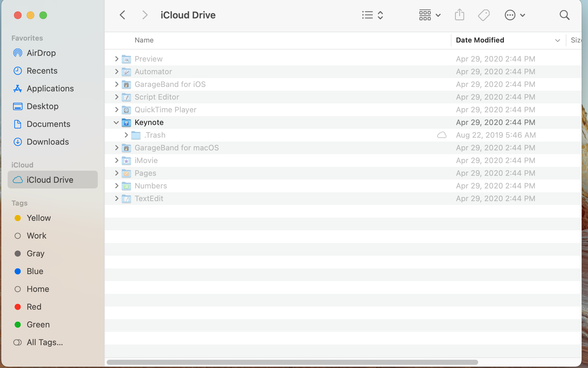Image resolution: width=588 pixels, height=368 pixels.
Task: Click the Search magnifier icon
Action: (564, 15)
